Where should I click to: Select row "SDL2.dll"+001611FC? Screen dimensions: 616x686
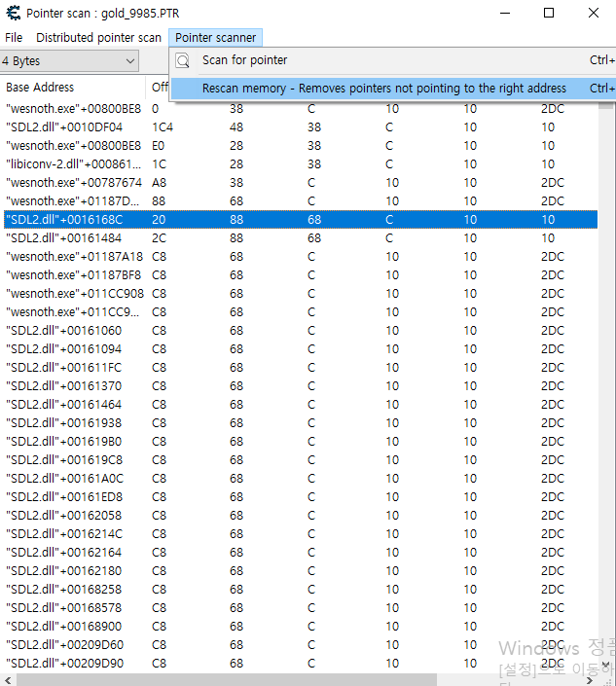click(301, 368)
